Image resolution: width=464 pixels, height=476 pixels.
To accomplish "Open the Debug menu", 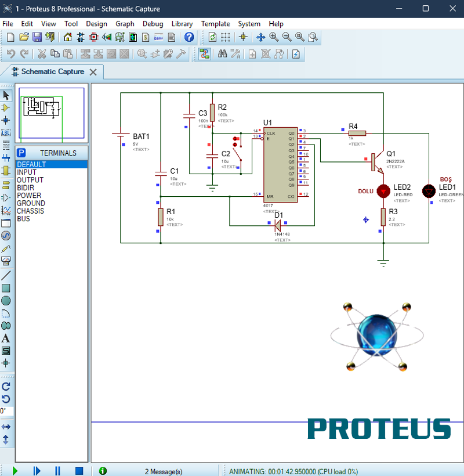I will tap(153, 24).
